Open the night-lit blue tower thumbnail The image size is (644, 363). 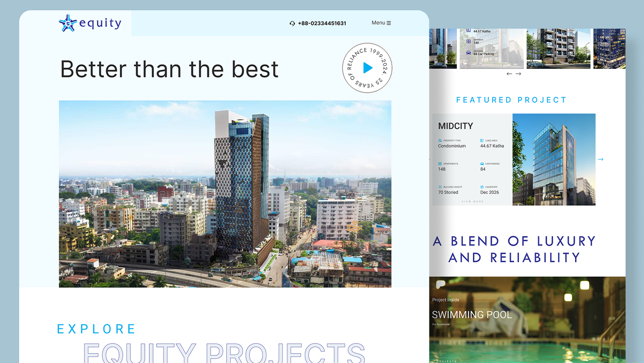pos(609,48)
